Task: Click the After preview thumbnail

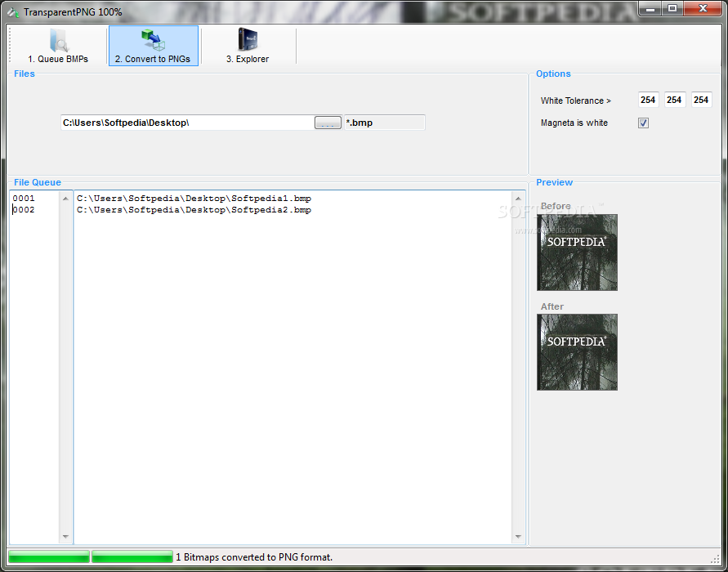Action: 577,352
